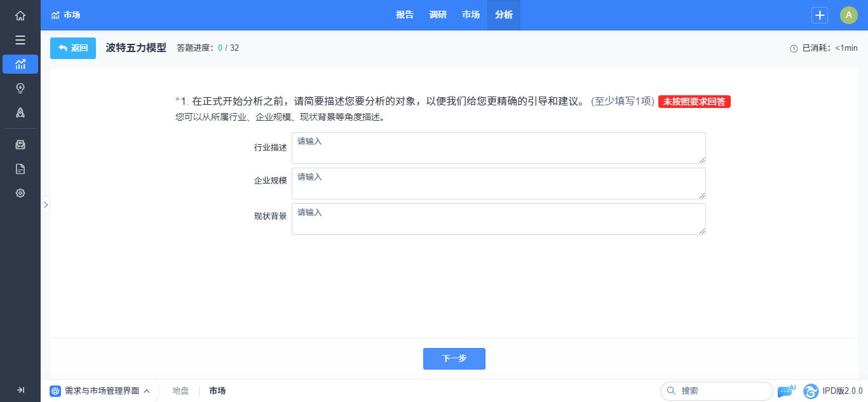The height and width of the screenshot is (402, 868).
Task: Click the 搜索 search box
Action: point(717,391)
